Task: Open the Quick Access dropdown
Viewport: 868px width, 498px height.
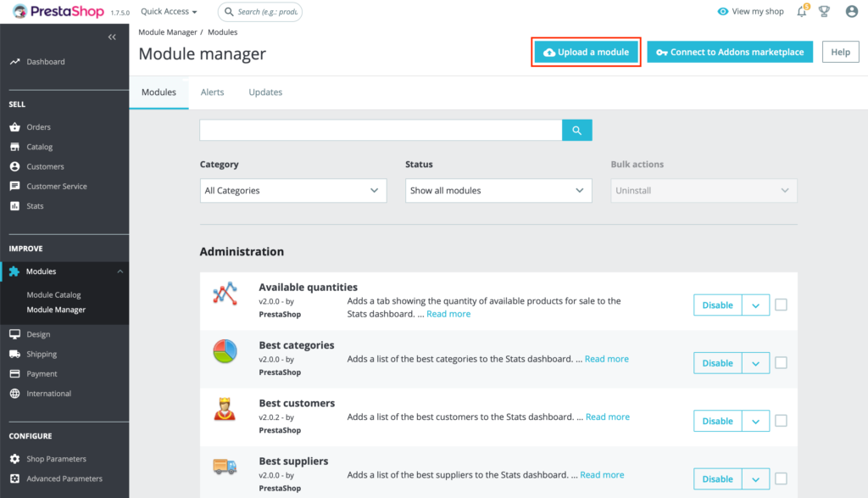Action: [169, 12]
